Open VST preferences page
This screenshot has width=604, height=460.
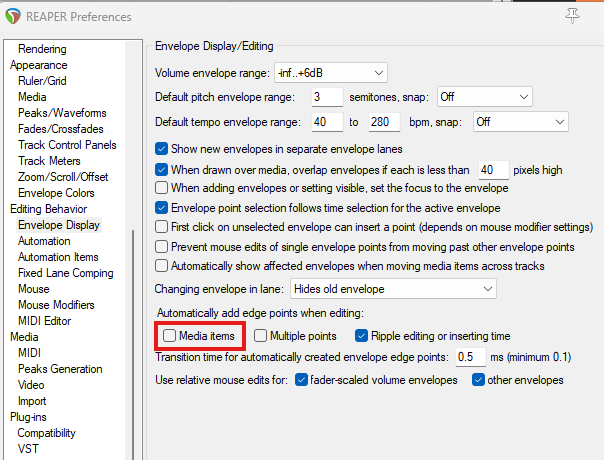click(28, 449)
